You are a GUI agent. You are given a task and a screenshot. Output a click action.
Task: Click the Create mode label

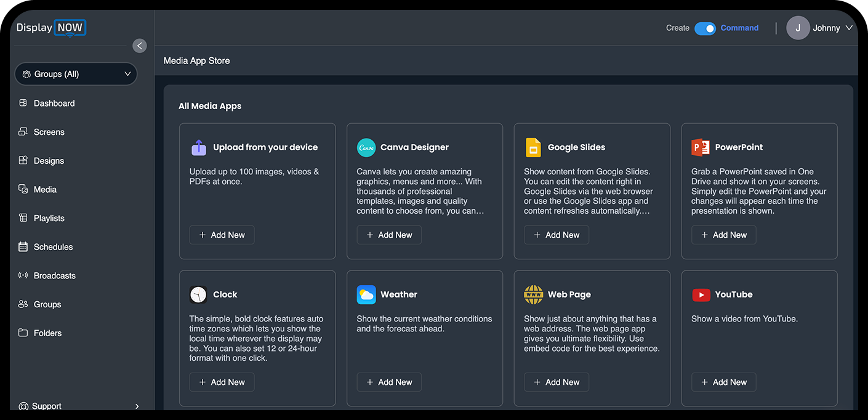[678, 28]
